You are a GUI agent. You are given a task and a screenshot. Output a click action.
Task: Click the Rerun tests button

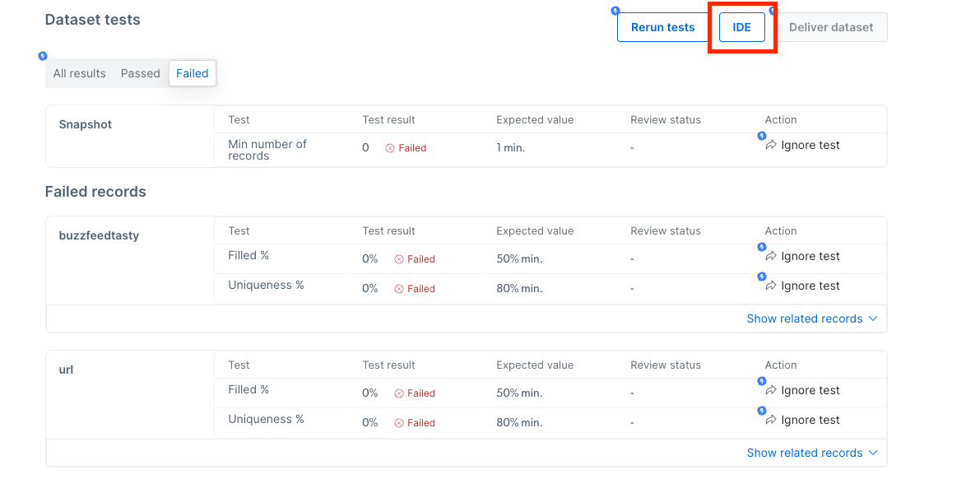click(x=662, y=27)
